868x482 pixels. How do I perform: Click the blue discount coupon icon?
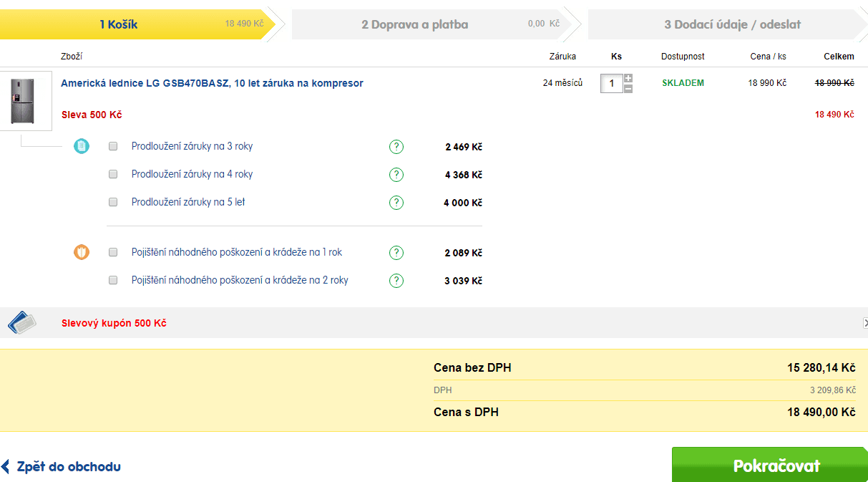(21, 323)
